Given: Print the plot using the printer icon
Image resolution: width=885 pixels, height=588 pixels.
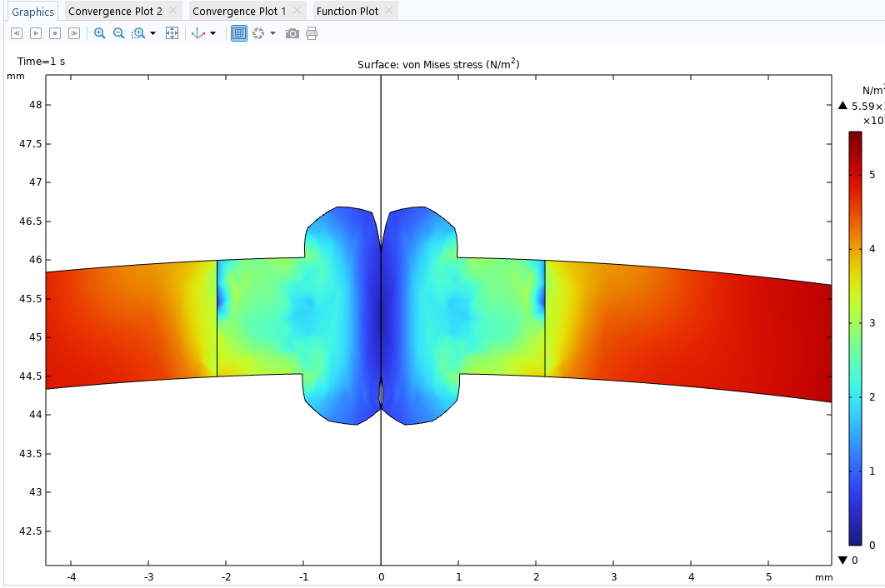Looking at the screenshot, I should [312, 33].
